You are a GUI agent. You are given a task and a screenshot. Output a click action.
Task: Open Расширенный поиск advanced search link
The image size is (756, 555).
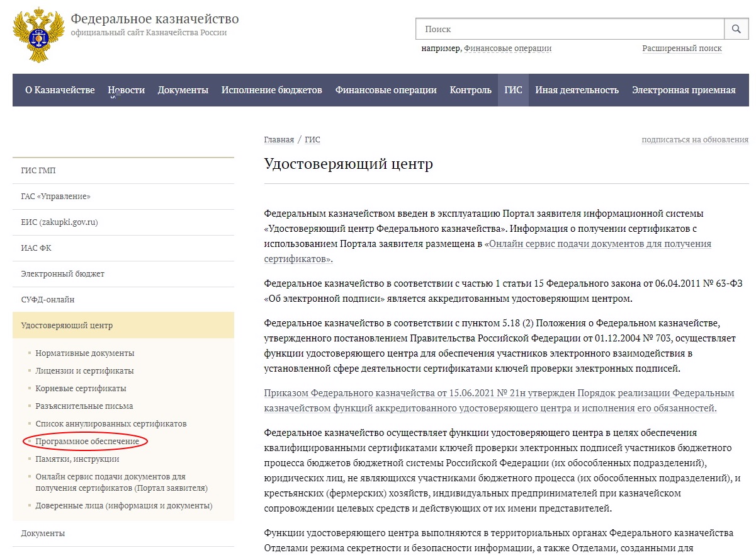click(682, 49)
